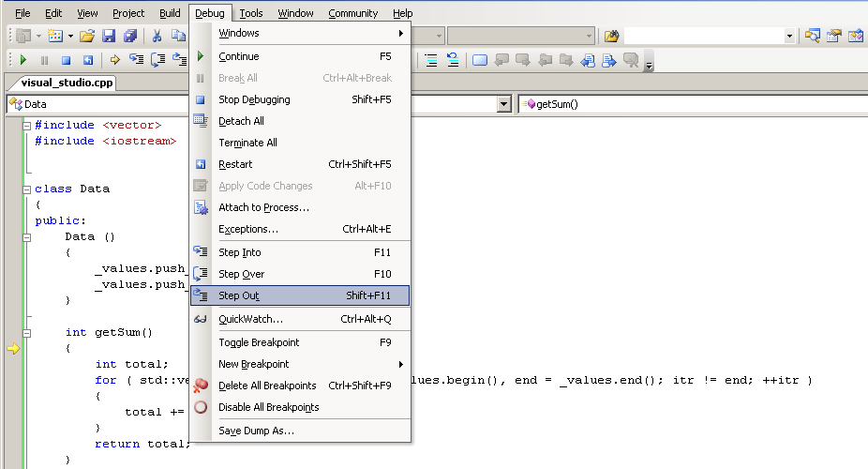The width and height of the screenshot is (868, 469).
Task: Select Step Over menu item
Action: coord(300,274)
